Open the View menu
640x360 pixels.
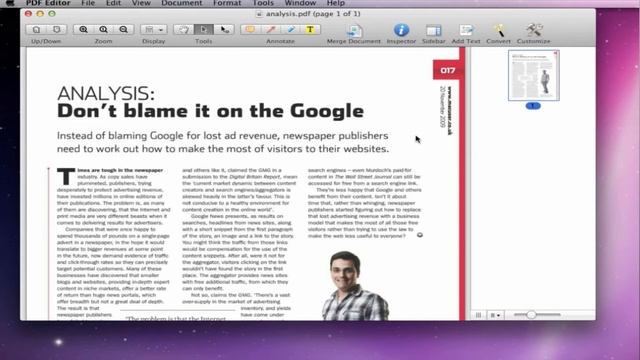(x=141, y=3)
